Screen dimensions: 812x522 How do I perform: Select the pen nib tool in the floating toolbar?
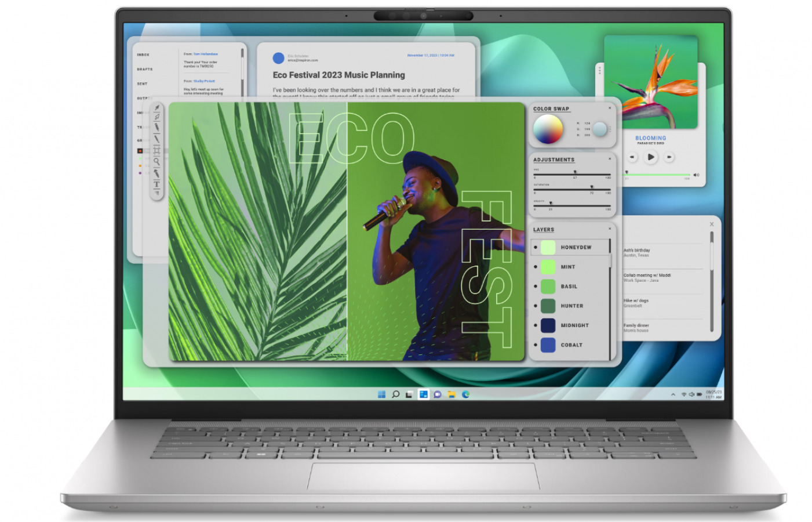[x=156, y=117]
